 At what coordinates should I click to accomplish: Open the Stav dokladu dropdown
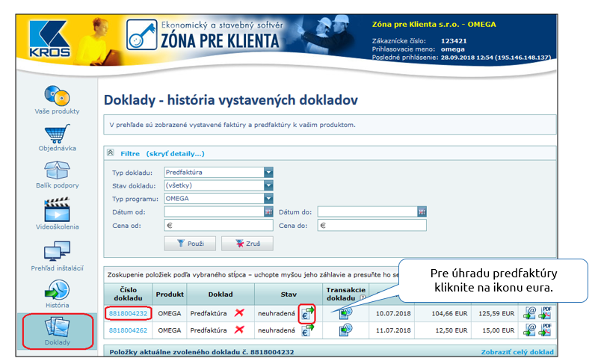[x=268, y=185]
